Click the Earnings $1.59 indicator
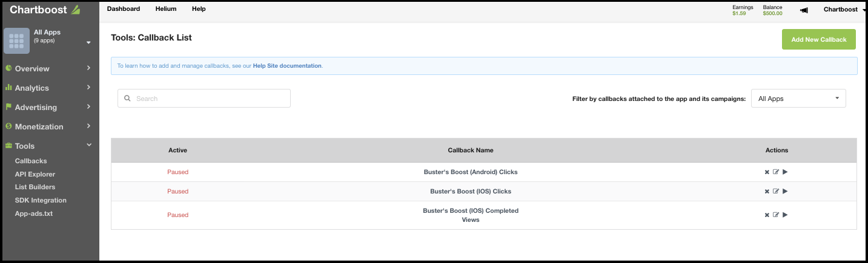Image resolution: width=868 pixels, height=263 pixels. coord(743,10)
